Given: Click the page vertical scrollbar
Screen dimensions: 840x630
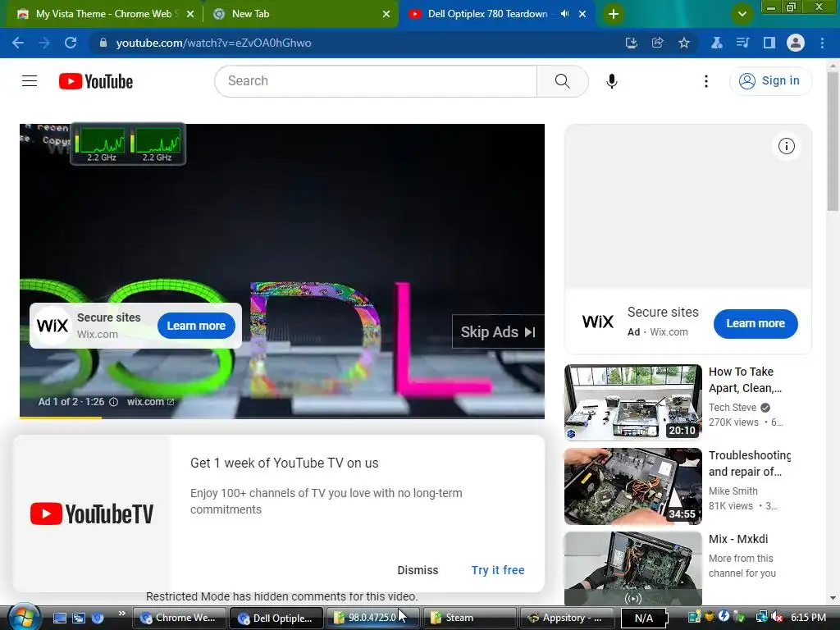Looking at the screenshot, I should (x=833, y=141).
